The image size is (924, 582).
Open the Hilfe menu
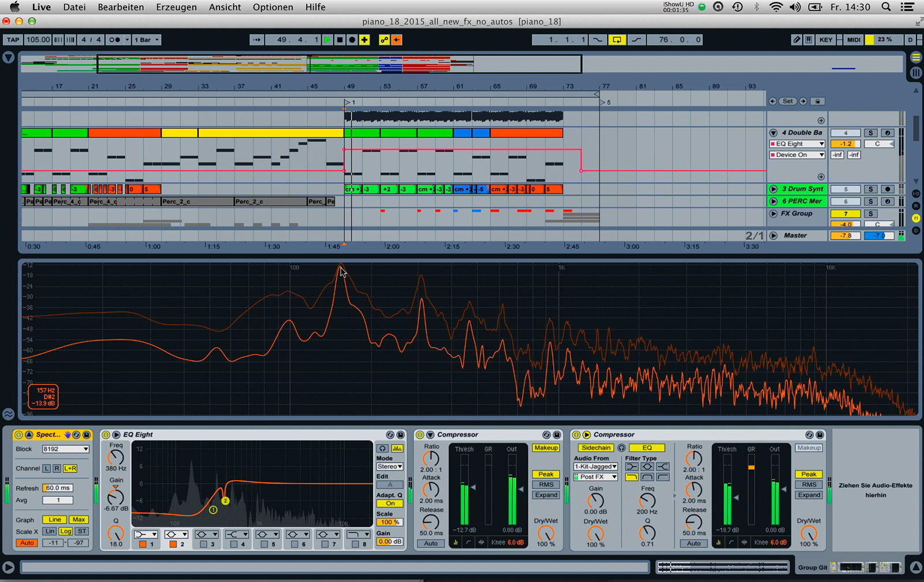(x=315, y=7)
